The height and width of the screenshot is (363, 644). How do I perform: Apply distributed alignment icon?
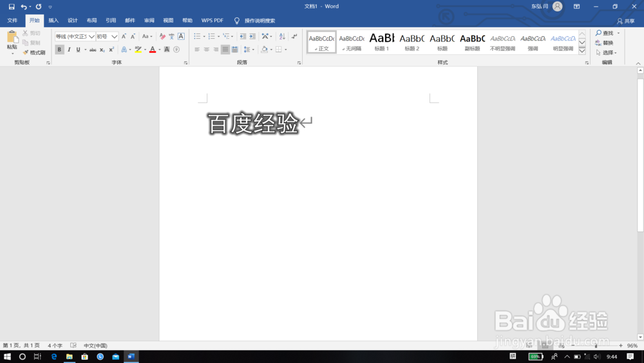[234, 50]
